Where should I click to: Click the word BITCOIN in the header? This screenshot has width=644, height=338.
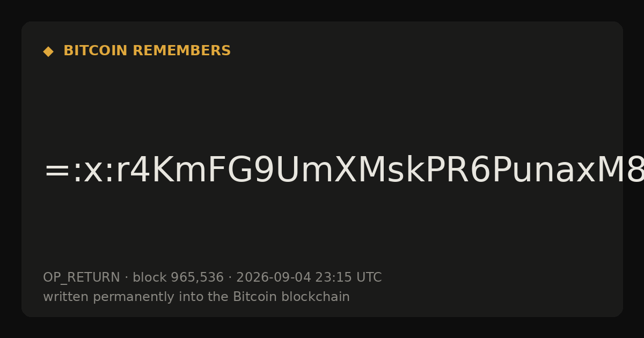96,51
